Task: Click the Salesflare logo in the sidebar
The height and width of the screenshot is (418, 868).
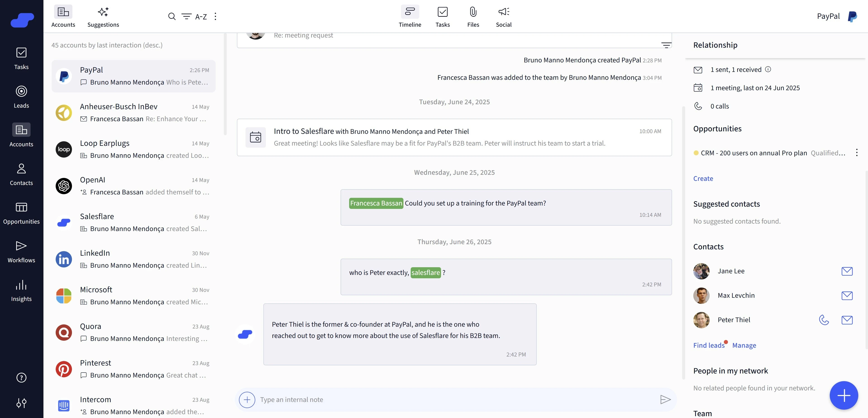Action: [x=22, y=20]
